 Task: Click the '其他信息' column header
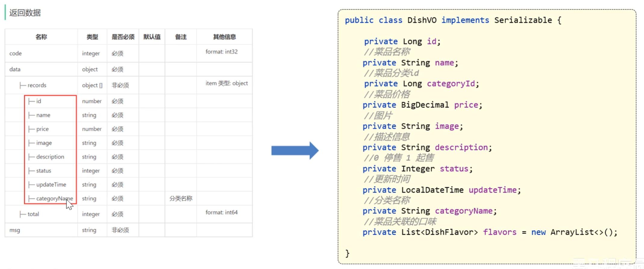coord(224,37)
